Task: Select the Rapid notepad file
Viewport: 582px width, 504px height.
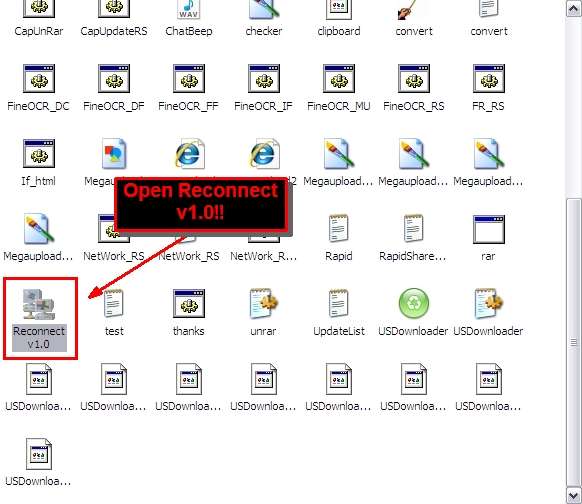Action: (x=339, y=229)
